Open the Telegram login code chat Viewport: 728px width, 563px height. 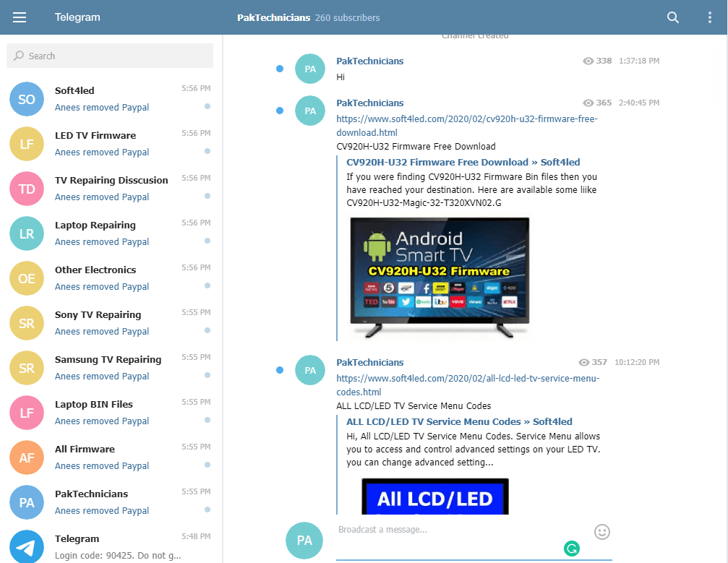point(111,546)
